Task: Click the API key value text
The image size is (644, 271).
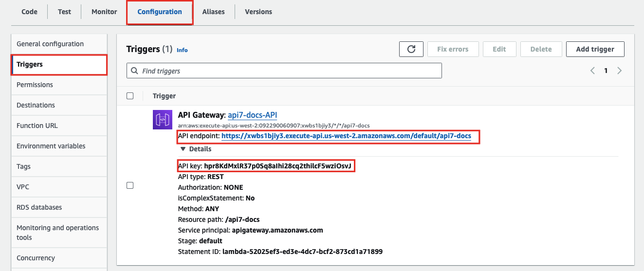Action: tap(277, 166)
